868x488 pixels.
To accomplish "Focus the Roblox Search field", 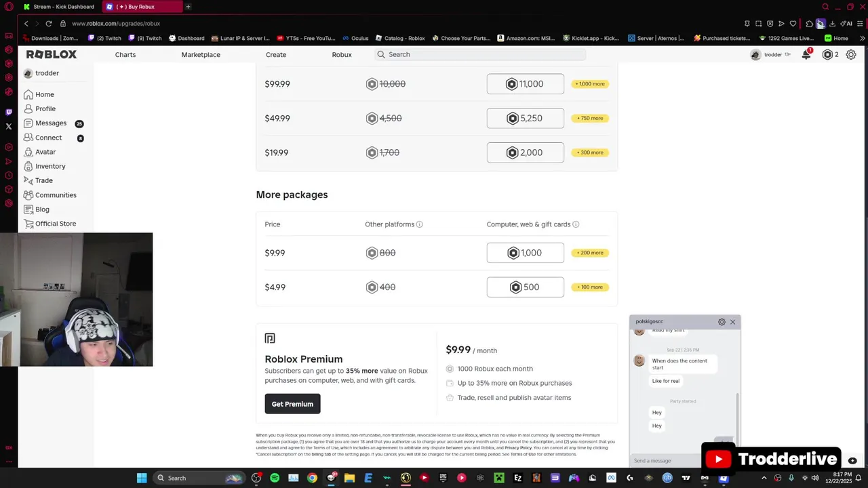I will pyautogui.click(x=480, y=54).
